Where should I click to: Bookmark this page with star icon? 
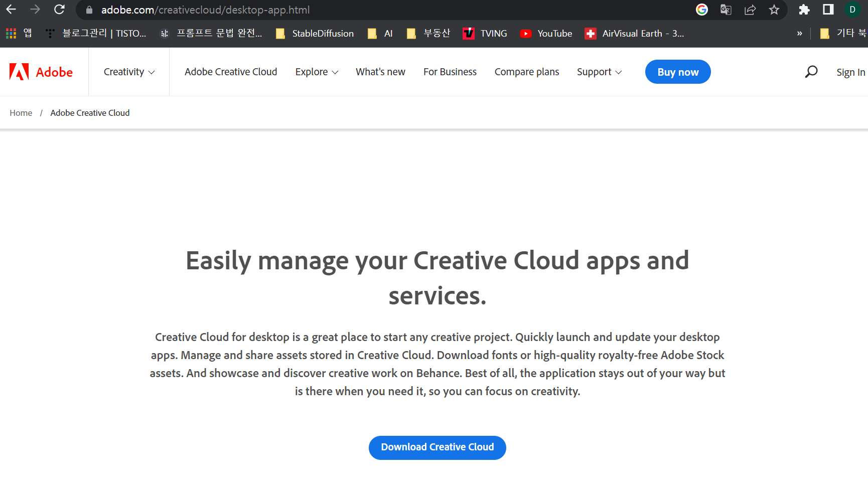point(774,10)
